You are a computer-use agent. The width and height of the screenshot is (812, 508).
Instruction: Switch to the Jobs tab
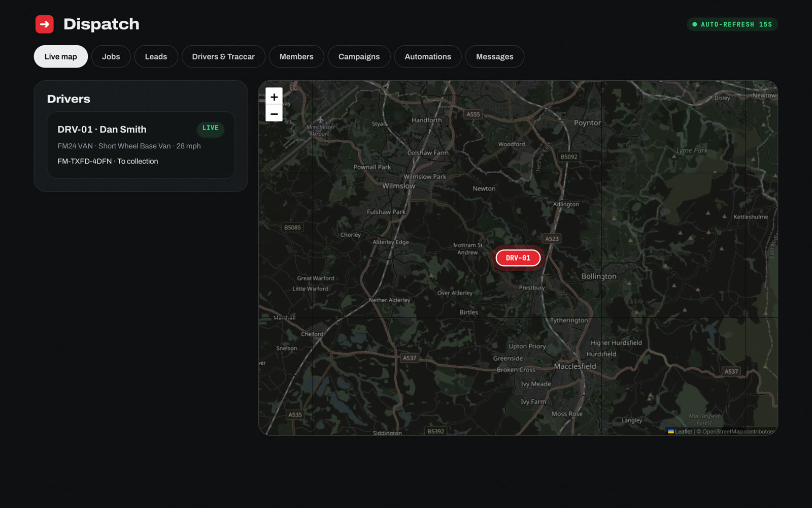(x=111, y=56)
